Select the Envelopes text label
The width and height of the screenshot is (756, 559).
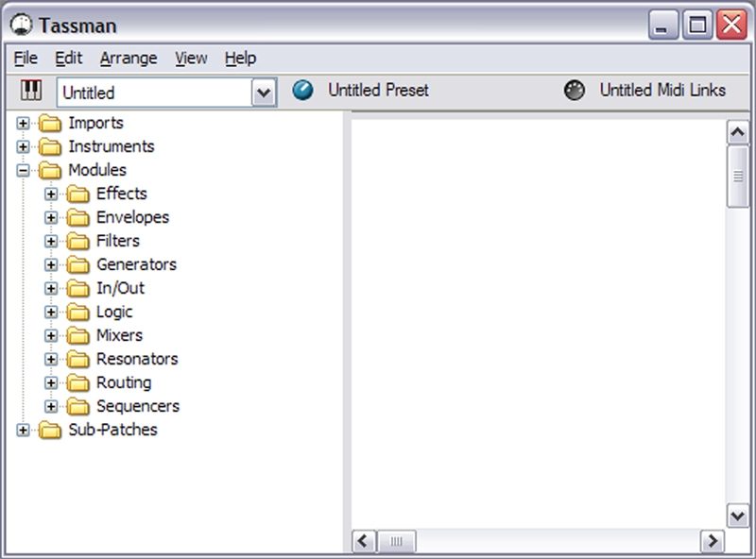132,217
